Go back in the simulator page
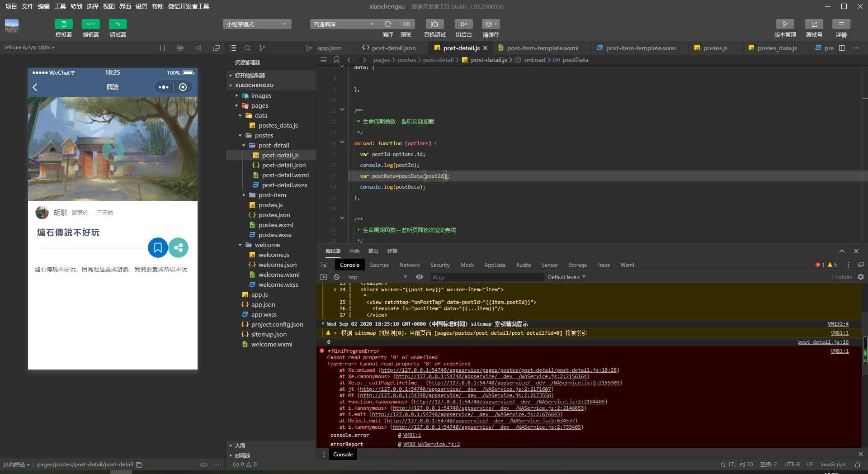This screenshot has height=474, width=868. tap(35, 87)
